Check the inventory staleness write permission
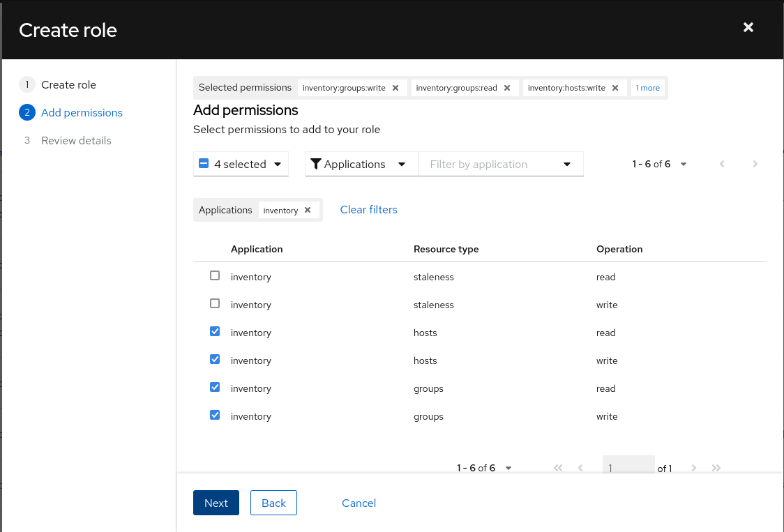 point(215,303)
